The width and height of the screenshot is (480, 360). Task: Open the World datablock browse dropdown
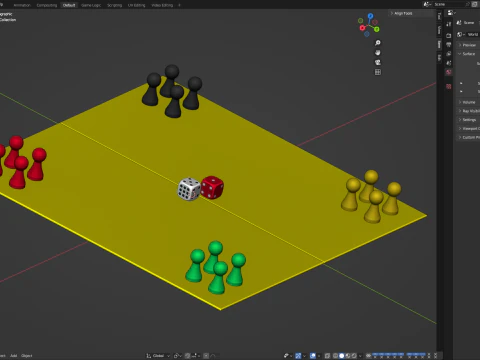(461, 34)
